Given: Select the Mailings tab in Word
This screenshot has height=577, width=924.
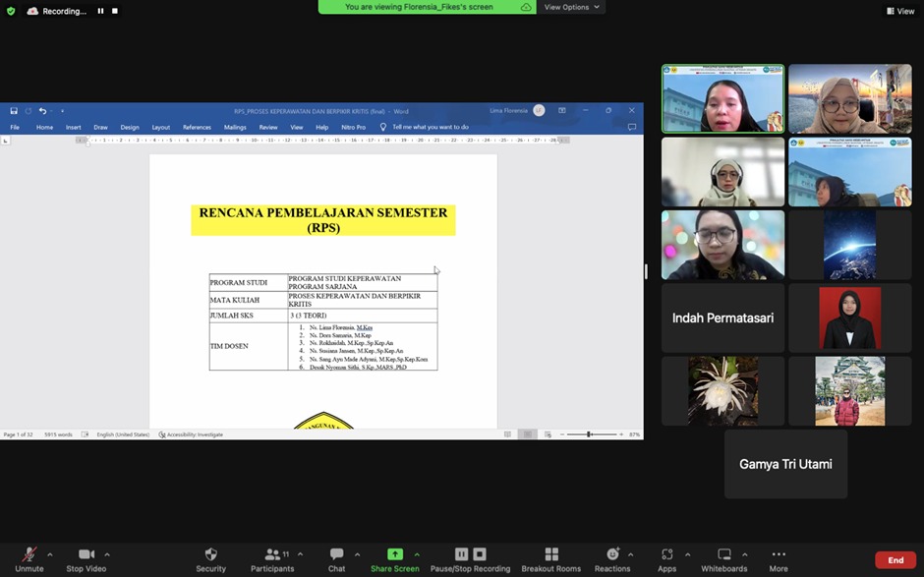Looking at the screenshot, I should pos(235,127).
